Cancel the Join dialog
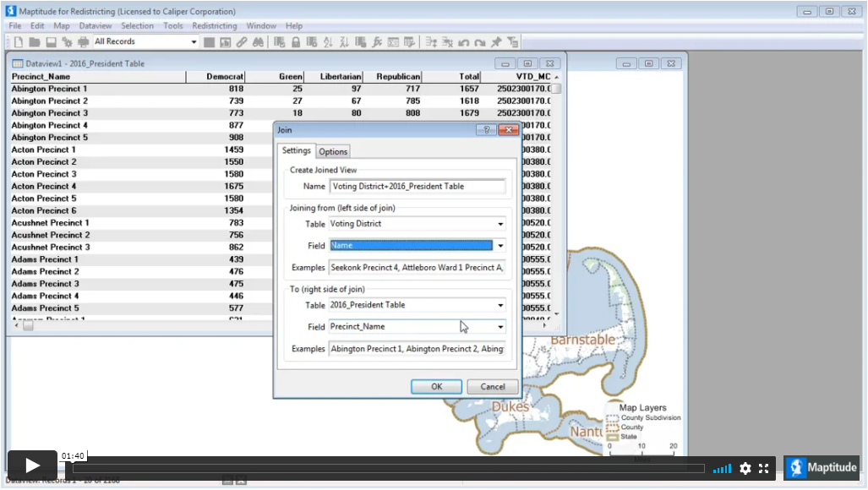This screenshot has height=490, width=868. pos(492,386)
